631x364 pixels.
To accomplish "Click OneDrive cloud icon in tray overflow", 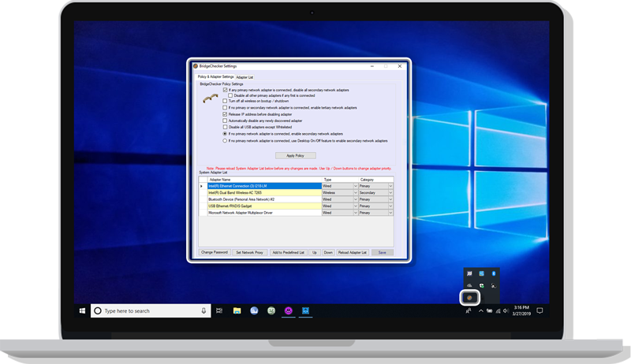I will tap(469, 286).
